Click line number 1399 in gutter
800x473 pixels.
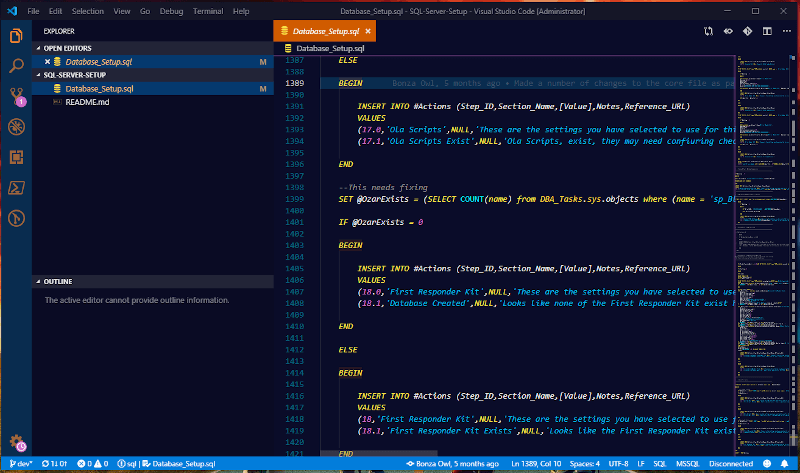[295, 199]
